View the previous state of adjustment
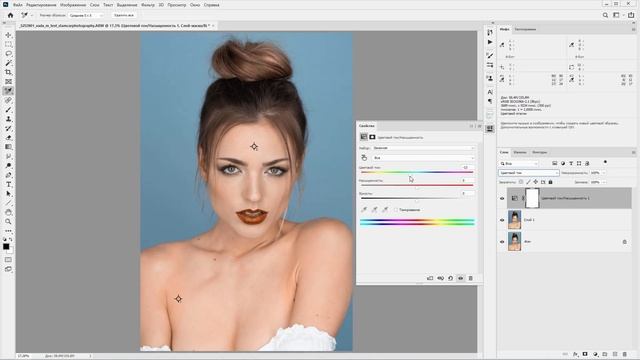Viewport: 640px width, 360px height. tap(440, 278)
